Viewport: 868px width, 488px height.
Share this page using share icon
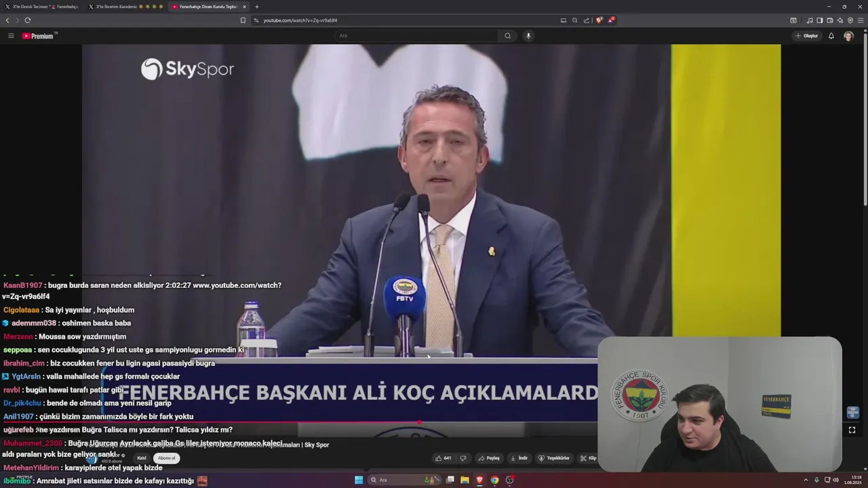point(587,20)
